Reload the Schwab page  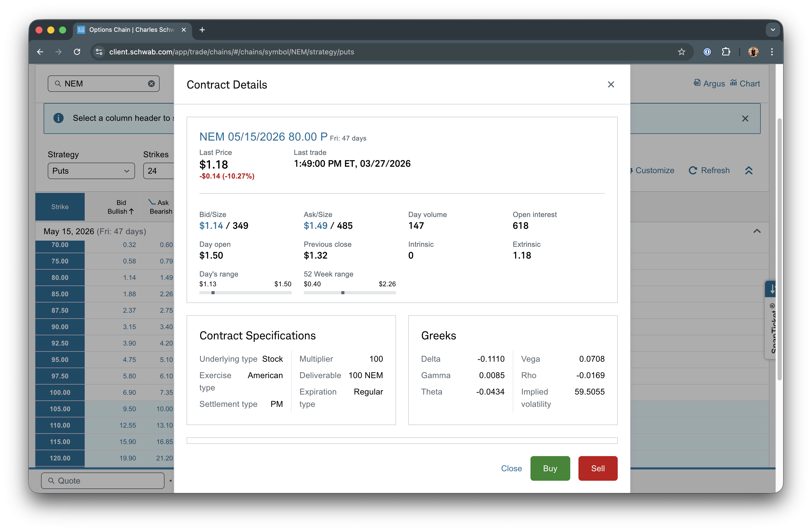pyautogui.click(x=77, y=52)
